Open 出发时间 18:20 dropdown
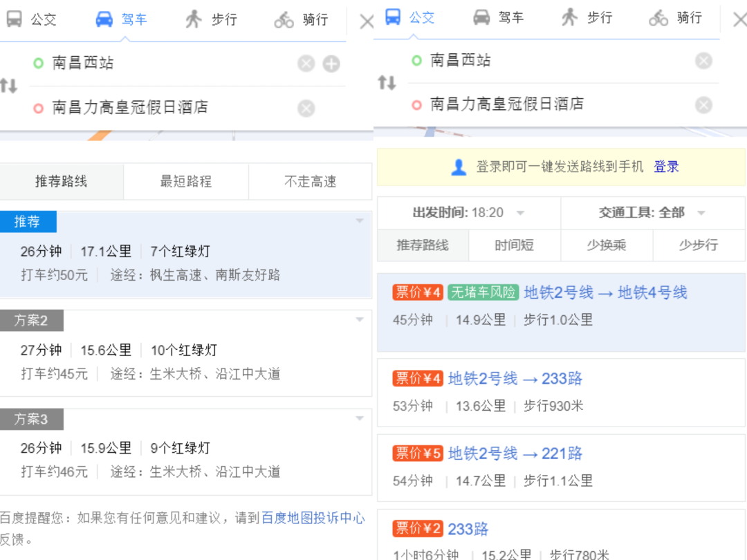This screenshot has height=560, width=747. click(468, 212)
